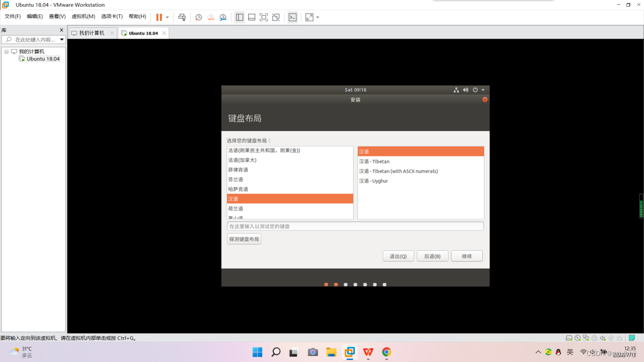The width and height of the screenshot is (644, 362).
Task: Click the VMware hard disk status icon
Action: pos(569,338)
